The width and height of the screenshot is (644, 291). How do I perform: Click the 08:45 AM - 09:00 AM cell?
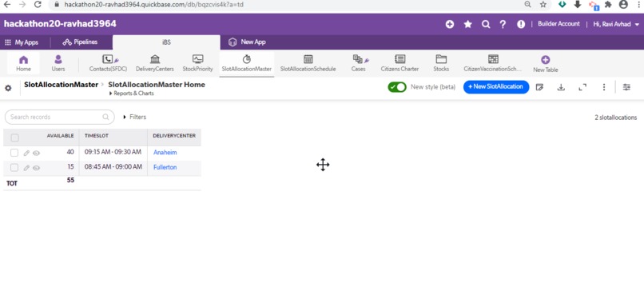pos(113,167)
